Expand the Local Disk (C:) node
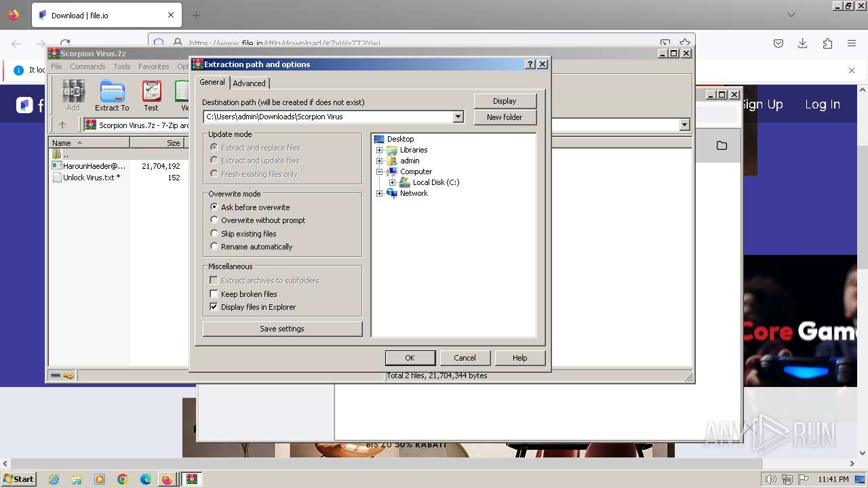Screen dimensions: 868x488 (x=393, y=182)
